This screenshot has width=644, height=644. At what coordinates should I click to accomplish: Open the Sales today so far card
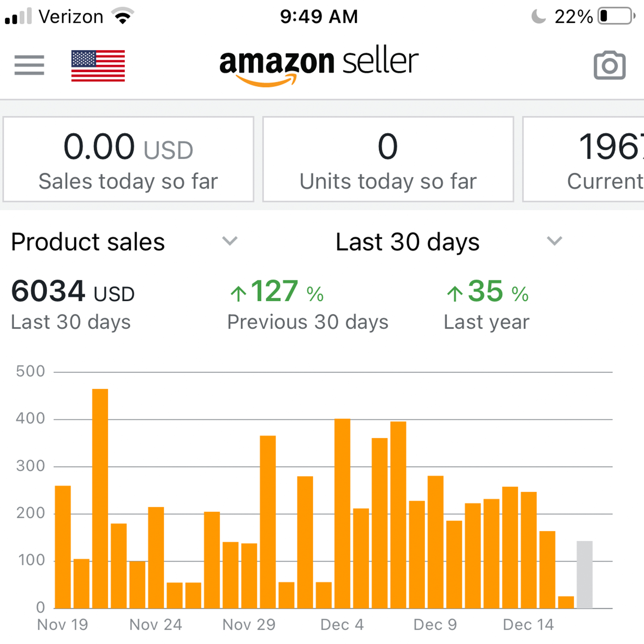point(128,159)
